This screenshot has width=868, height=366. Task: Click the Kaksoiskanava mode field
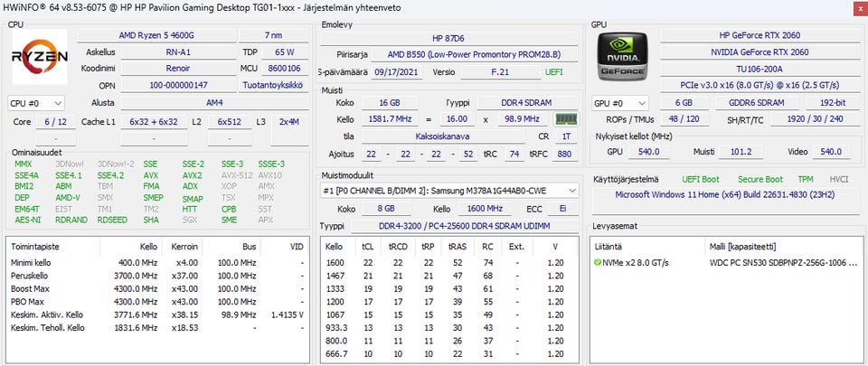442,136
